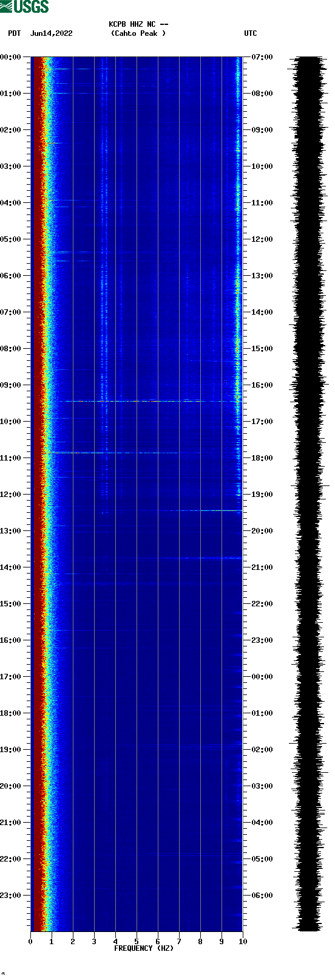Click the '12:00' PDT time label
The width and height of the screenshot is (335, 980).
click(10, 495)
